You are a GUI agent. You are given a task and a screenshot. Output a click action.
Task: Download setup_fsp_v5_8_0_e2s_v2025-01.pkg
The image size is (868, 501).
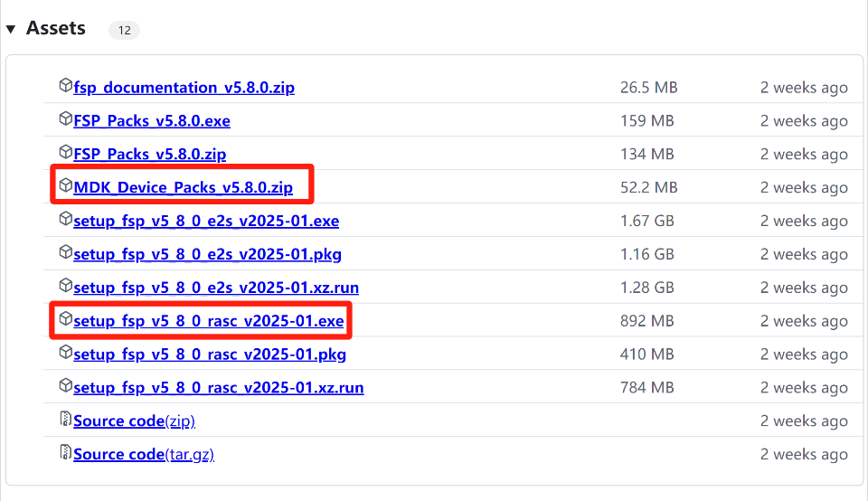click(207, 254)
